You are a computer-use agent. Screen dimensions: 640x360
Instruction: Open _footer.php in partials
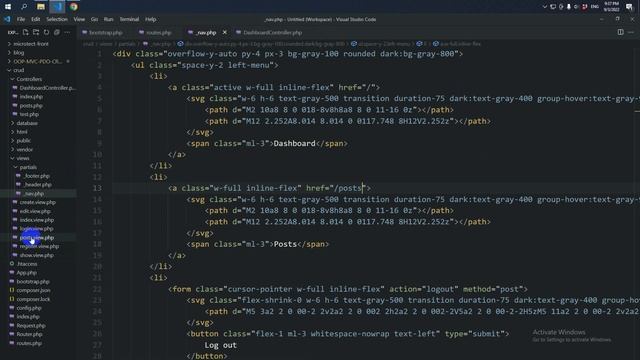[37, 176]
